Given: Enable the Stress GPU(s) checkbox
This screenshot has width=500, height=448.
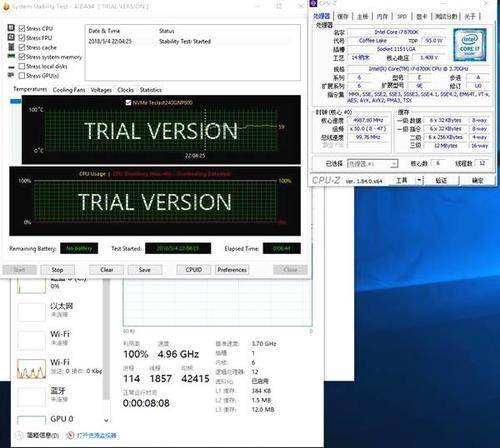Looking at the screenshot, I should [22, 76].
